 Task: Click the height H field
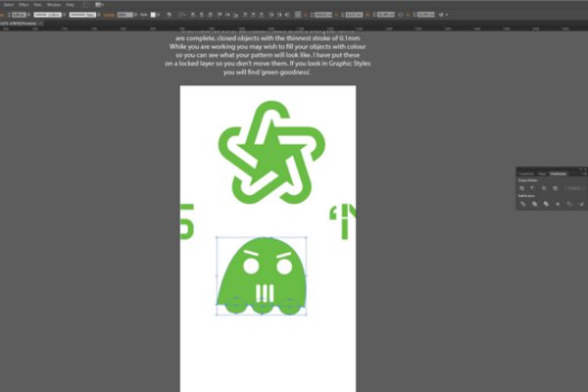425,15
